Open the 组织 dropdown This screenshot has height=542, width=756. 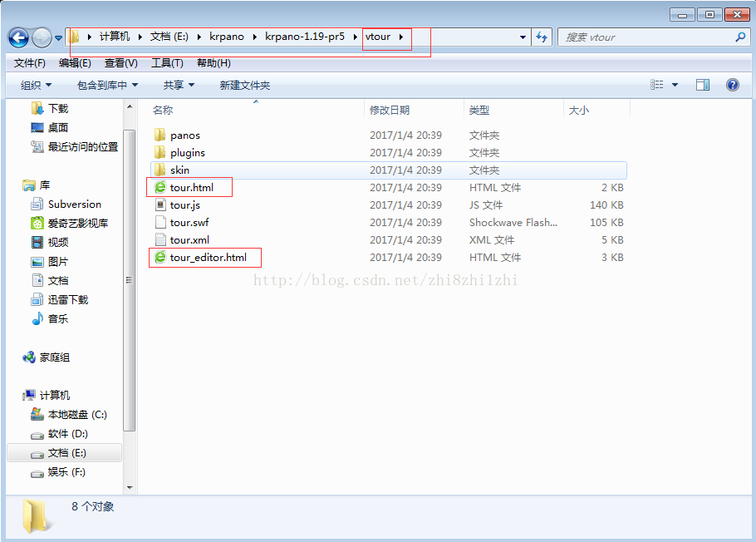point(36,86)
